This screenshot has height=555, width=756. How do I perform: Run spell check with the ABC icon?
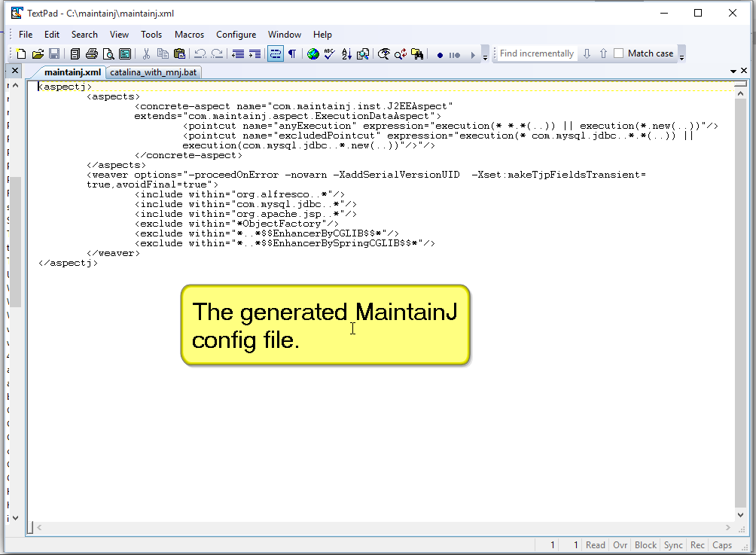[329, 54]
